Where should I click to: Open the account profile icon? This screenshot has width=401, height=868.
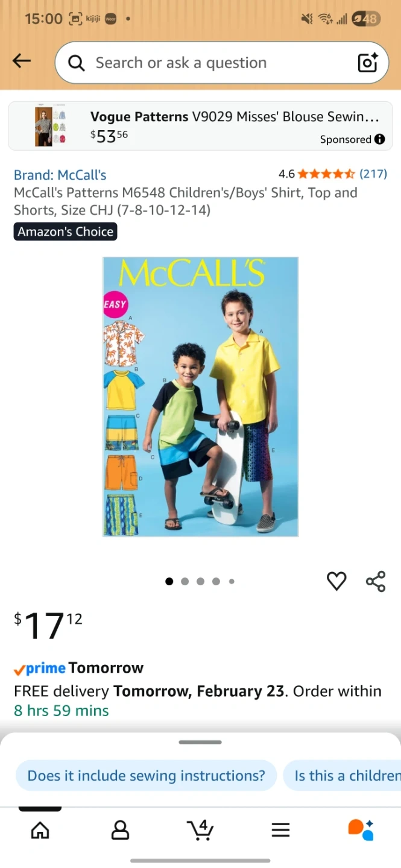pos(120,830)
